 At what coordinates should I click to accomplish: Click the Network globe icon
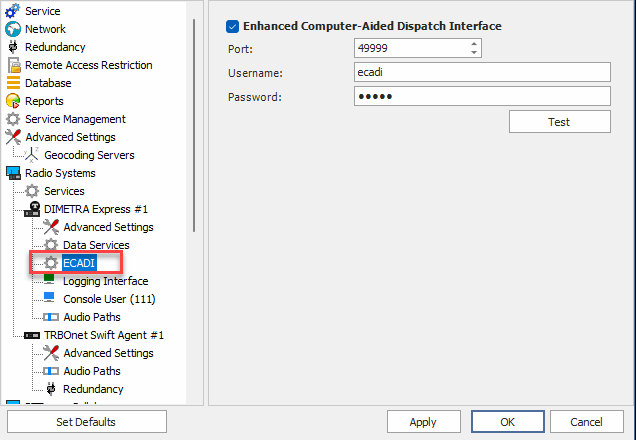[x=13, y=29]
